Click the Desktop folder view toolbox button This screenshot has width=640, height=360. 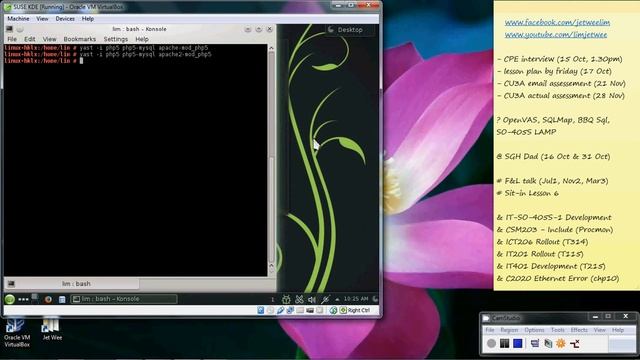click(350, 30)
